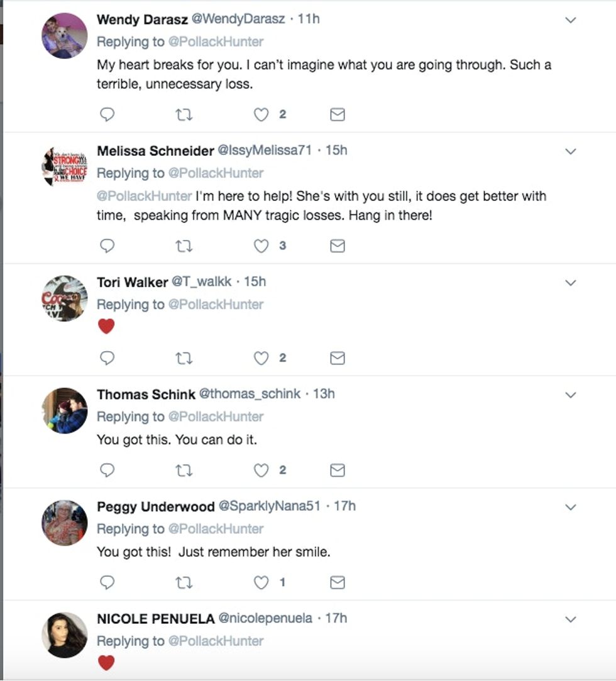
Task: Reply to Thomas Schink's tweet
Action: click(107, 471)
